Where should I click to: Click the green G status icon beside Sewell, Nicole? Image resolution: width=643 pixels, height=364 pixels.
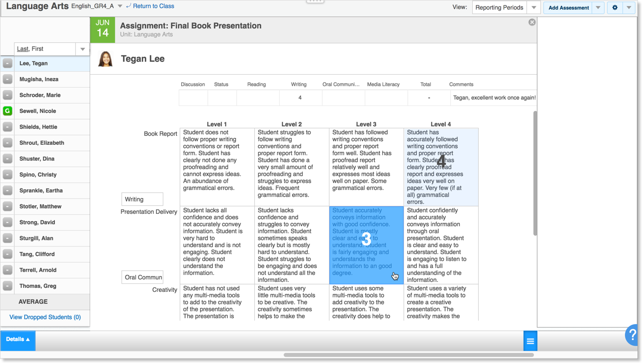click(7, 111)
